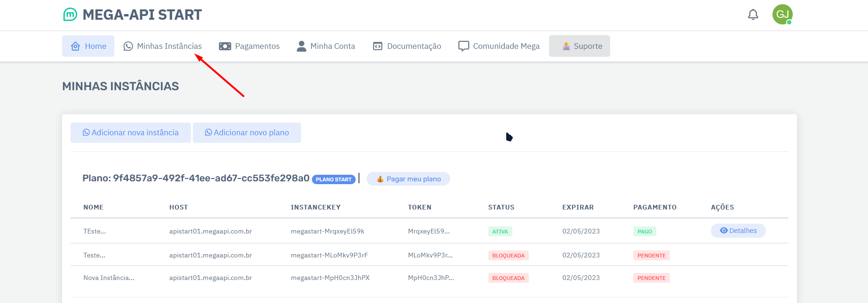View Detalhes for the TEste instance
Screen dimensions: 868x303
738,231
